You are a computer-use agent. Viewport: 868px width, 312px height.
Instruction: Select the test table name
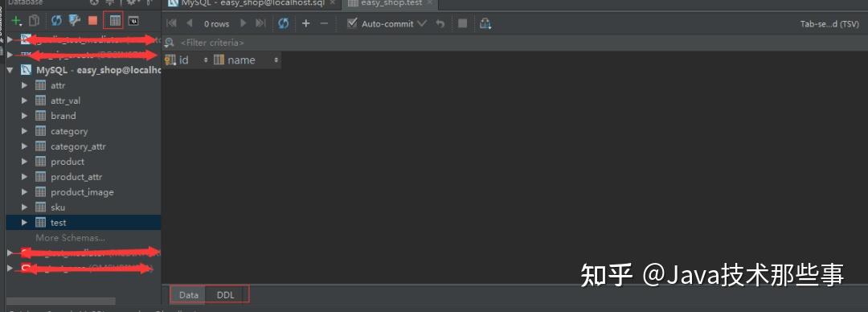(58, 222)
